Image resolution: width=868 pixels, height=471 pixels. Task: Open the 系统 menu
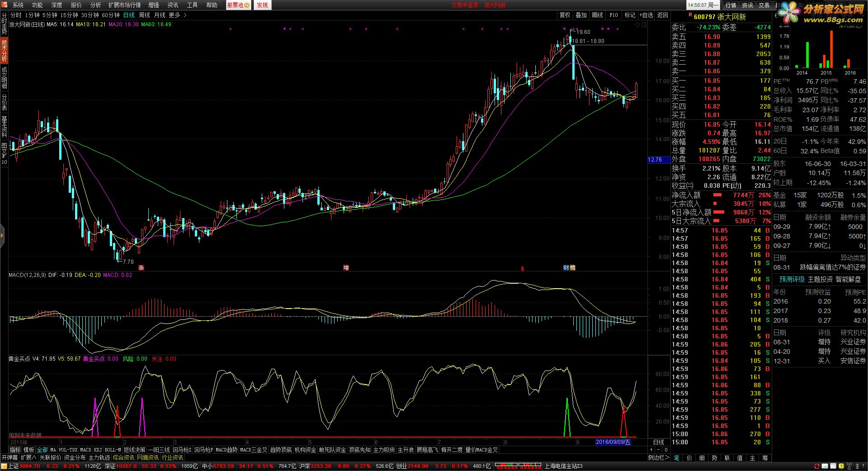tap(18, 5)
